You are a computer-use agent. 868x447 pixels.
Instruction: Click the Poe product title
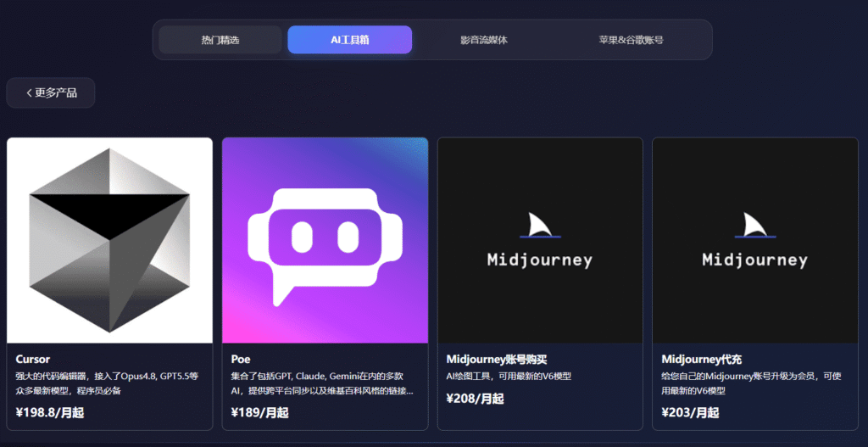241,360
